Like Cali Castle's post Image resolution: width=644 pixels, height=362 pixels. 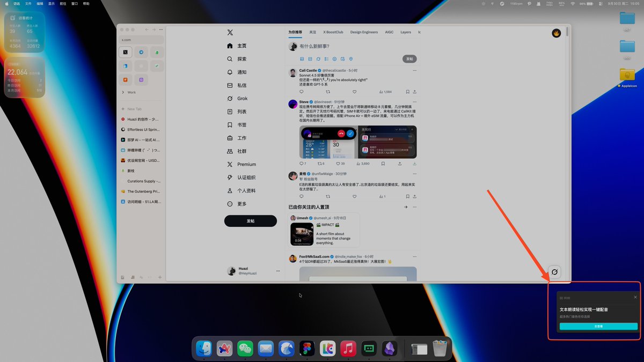(354, 92)
